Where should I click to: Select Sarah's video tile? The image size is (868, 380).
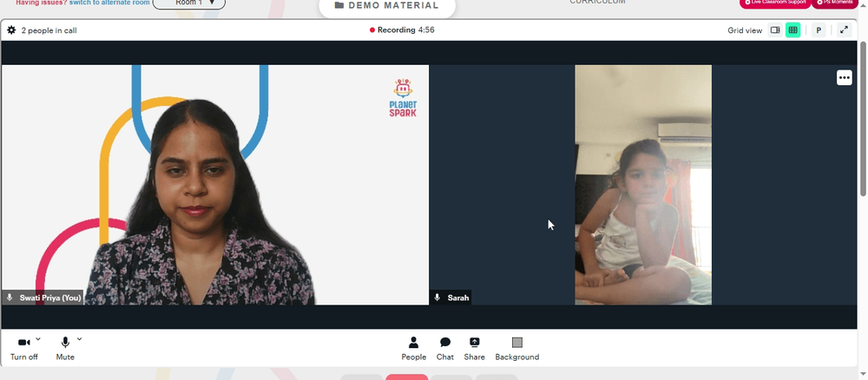pos(643,185)
